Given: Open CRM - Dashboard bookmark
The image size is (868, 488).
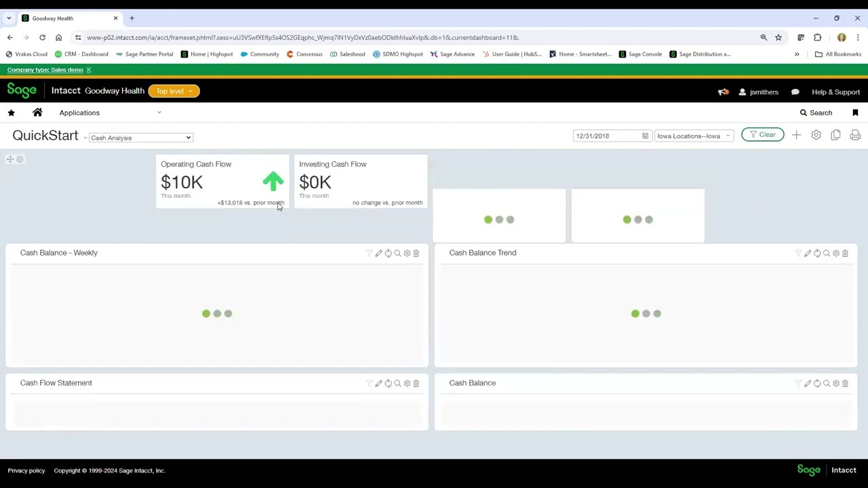Looking at the screenshot, I should [81, 54].
